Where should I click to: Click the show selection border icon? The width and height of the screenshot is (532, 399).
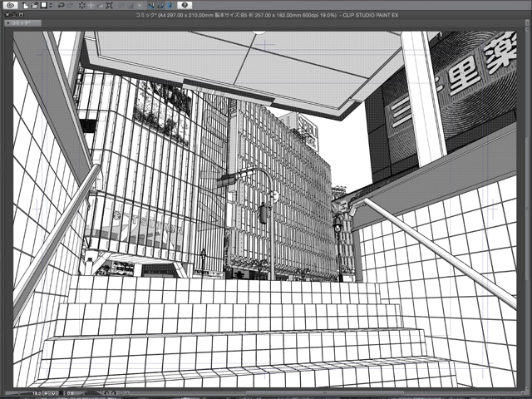[140, 6]
